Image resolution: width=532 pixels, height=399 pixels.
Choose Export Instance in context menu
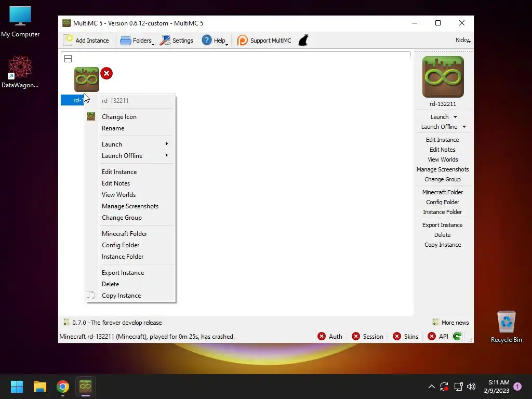click(x=129, y=273)
